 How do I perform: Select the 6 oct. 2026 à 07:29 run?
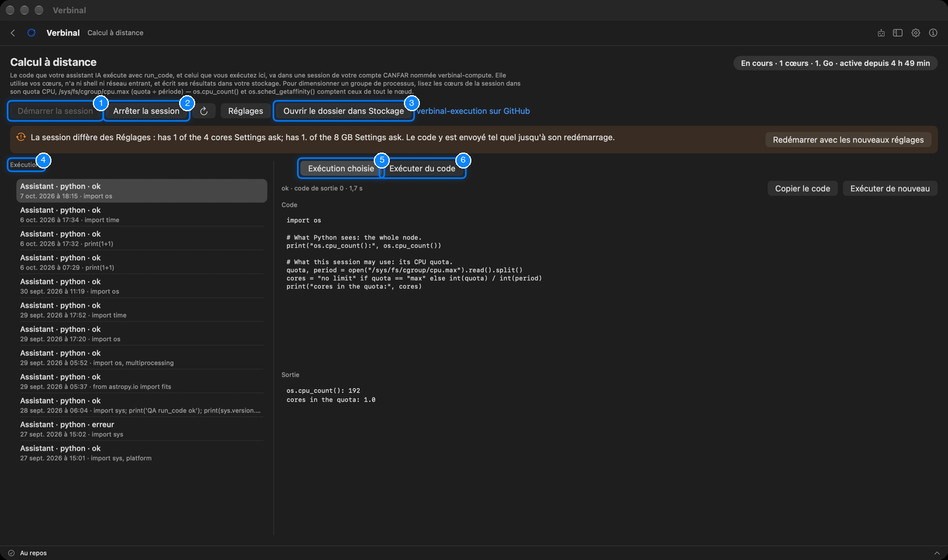[x=142, y=263]
